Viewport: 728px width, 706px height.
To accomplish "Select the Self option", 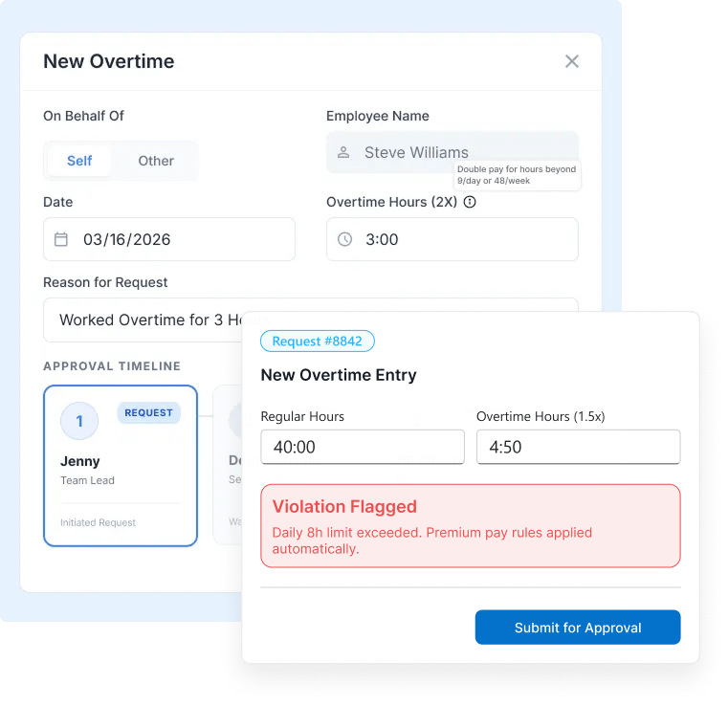I will [x=79, y=161].
